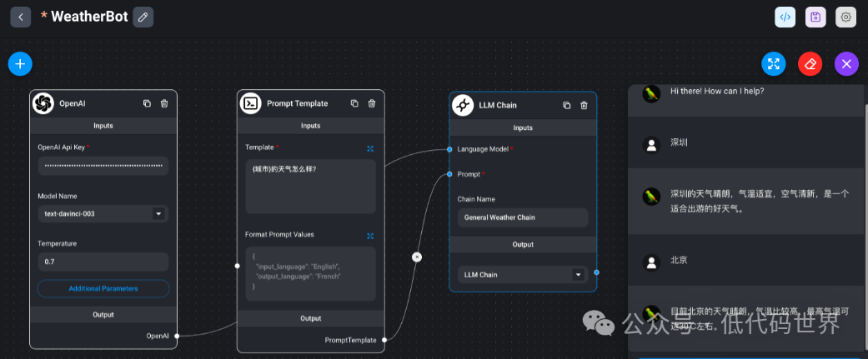Click the 'Format Prompt Values' label
This screenshot has height=359, width=868.
tap(279, 235)
